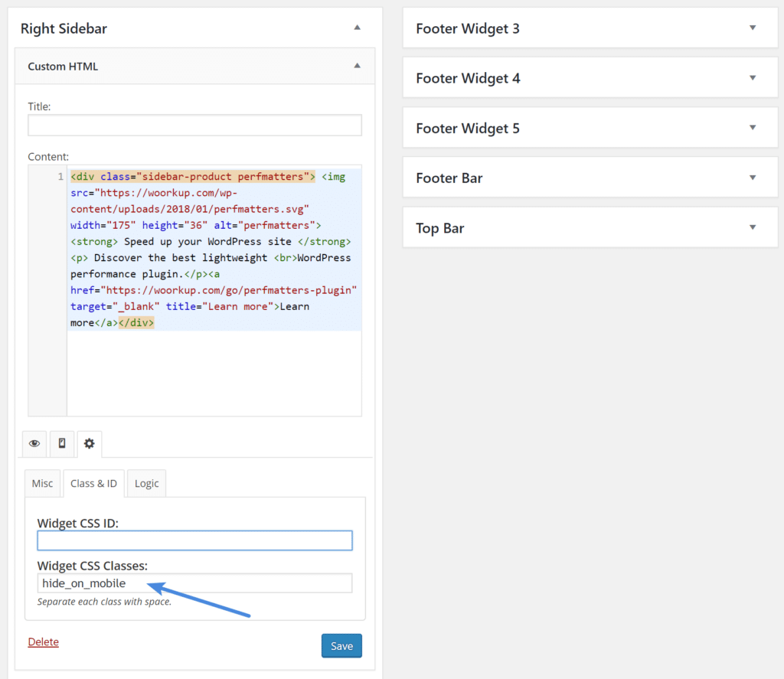Open the visibility (eye) widget options tab

(34, 443)
